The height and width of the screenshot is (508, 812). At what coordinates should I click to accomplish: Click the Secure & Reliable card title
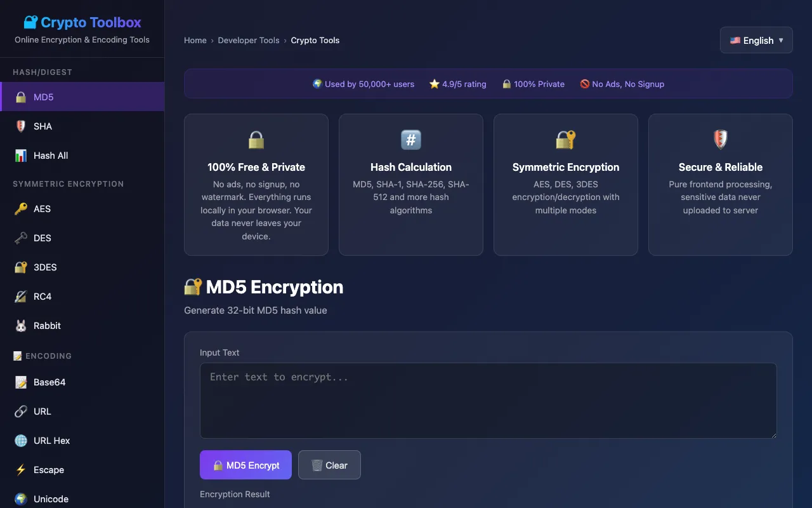click(x=721, y=167)
